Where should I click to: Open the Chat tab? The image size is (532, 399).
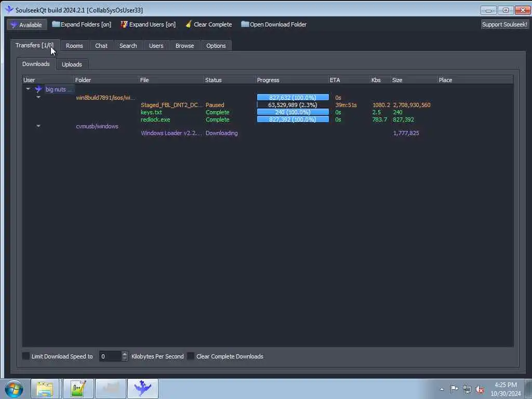[101, 46]
